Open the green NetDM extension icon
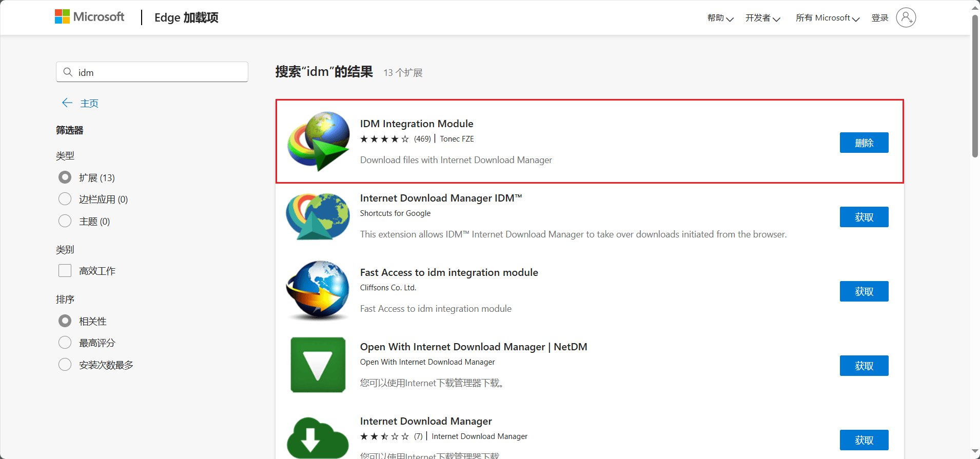Image resolution: width=980 pixels, height=459 pixels. tap(318, 365)
